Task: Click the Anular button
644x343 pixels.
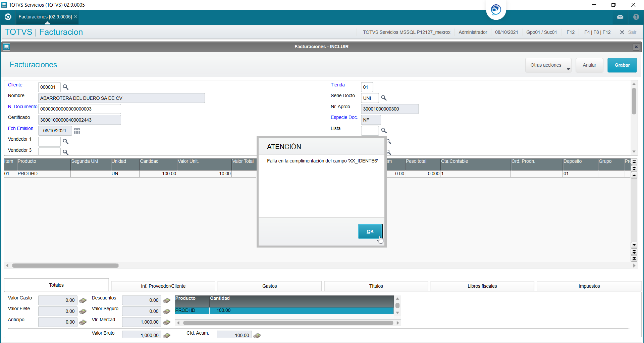Action: pyautogui.click(x=589, y=65)
